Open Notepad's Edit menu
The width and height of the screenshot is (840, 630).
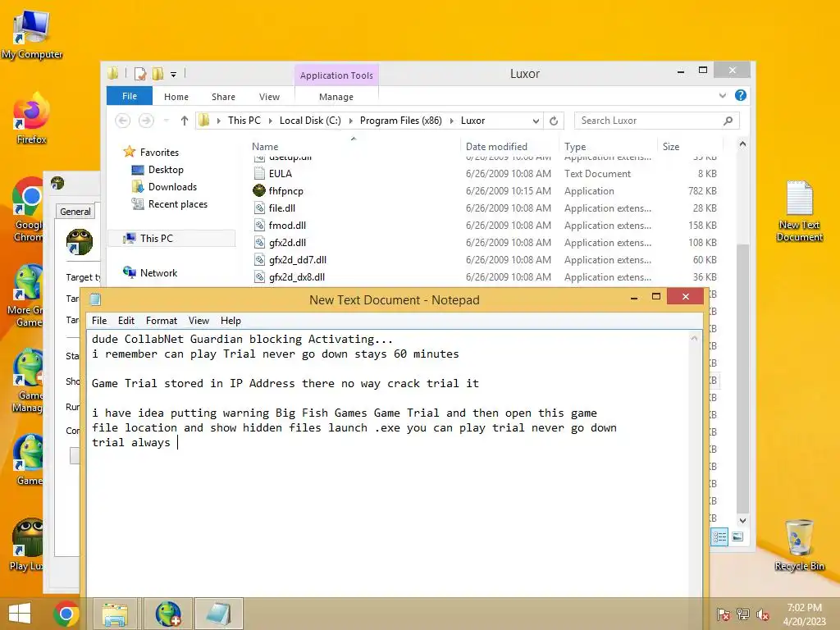coord(126,321)
